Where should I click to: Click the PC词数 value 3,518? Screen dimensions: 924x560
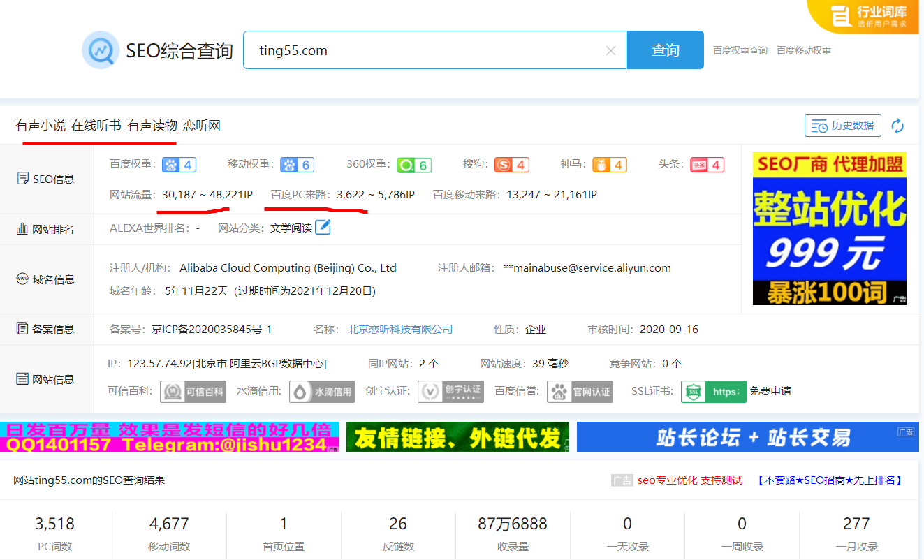point(54,524)
